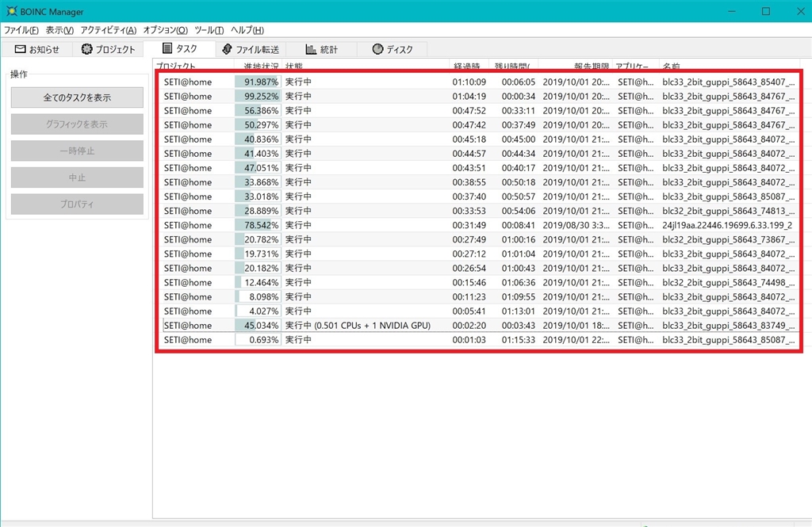Select task with elapsed time 00:44:57

coord(479,154)
